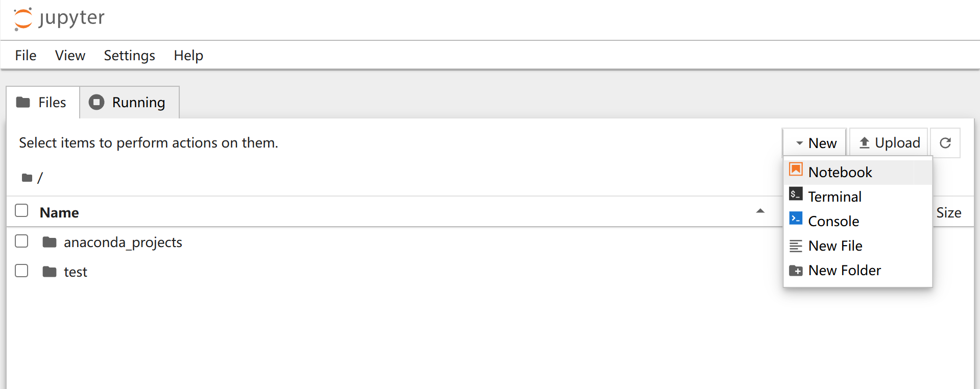Click the New Folder plus icon
Image resolution: width=980 pixels, height=389 pixels.
tap(796, 271)
